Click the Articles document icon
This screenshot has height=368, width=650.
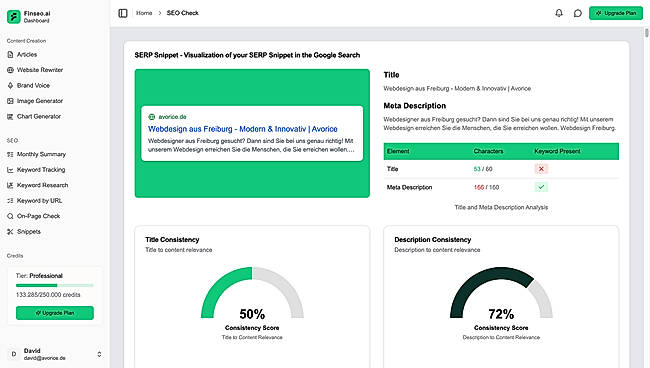pos(10,55)
